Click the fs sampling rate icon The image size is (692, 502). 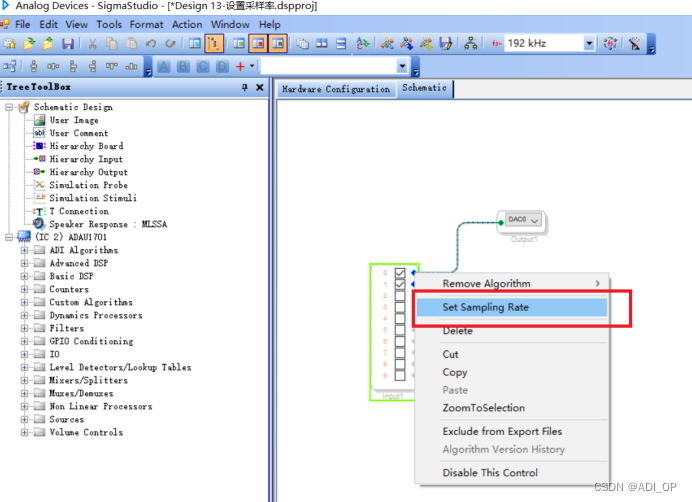pyautogui.click(x=496, y=43)
